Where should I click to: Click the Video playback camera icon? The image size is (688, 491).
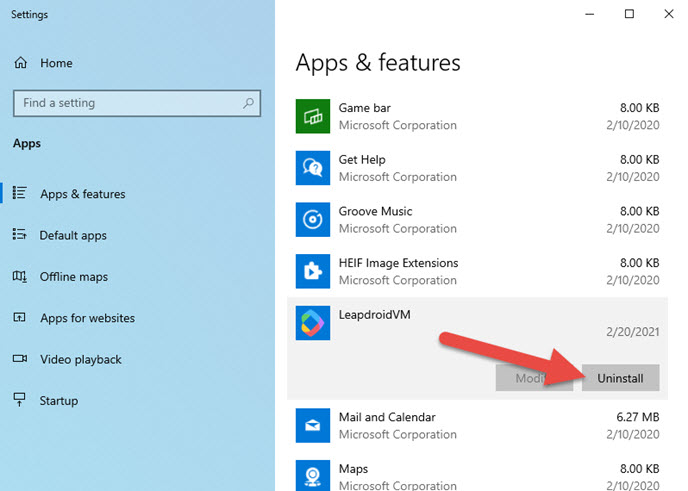coord(20,358)
